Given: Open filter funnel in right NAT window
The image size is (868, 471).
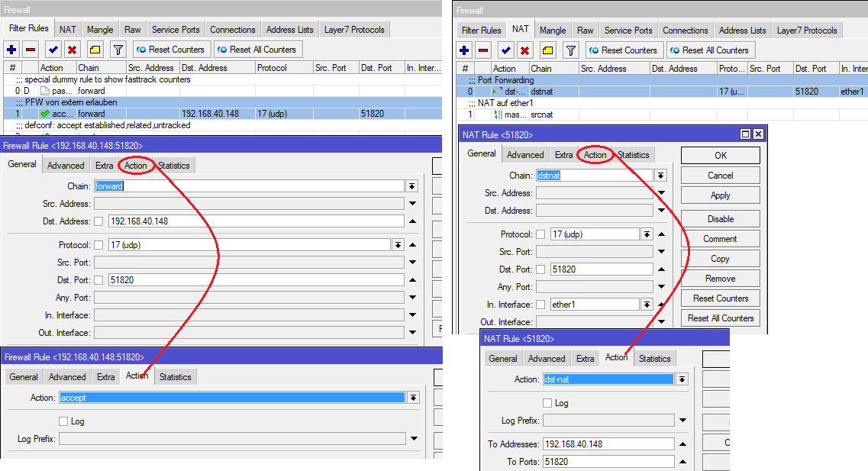Looking at the screenshot, I should [571, 50].
